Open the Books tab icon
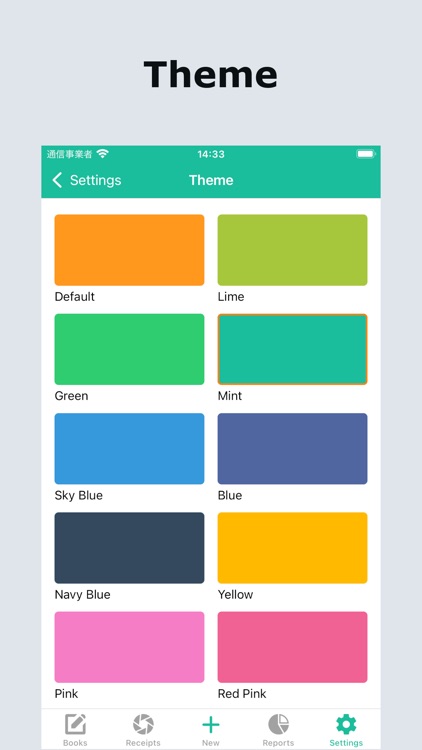This screenshot has width=422, height=750. click(x=75, y=724)
